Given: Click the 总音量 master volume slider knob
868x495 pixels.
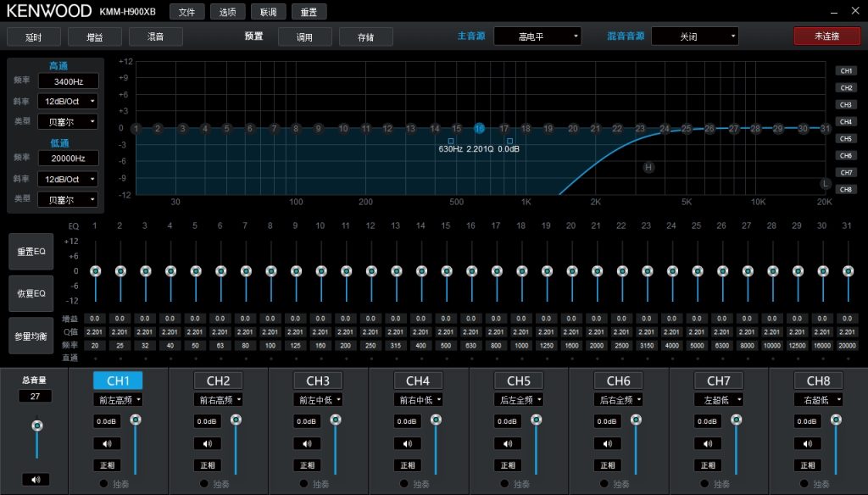Looking at the screenshot, I should click(x=37, y=425).
